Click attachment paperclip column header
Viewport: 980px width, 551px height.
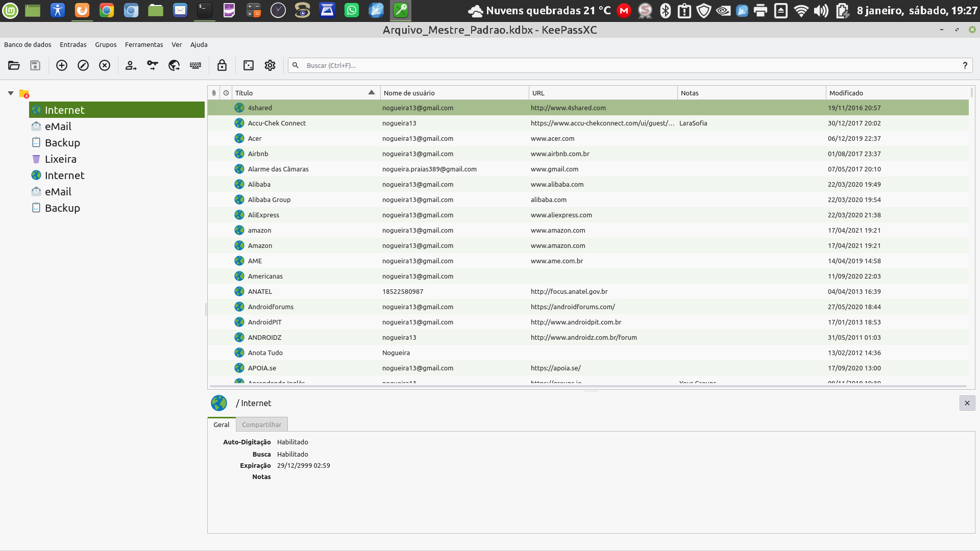tap(214, 93)
